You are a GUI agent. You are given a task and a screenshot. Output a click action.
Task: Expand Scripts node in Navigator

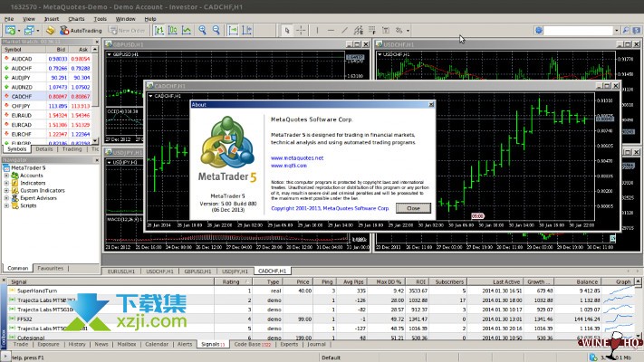click(x=6, y=205)
